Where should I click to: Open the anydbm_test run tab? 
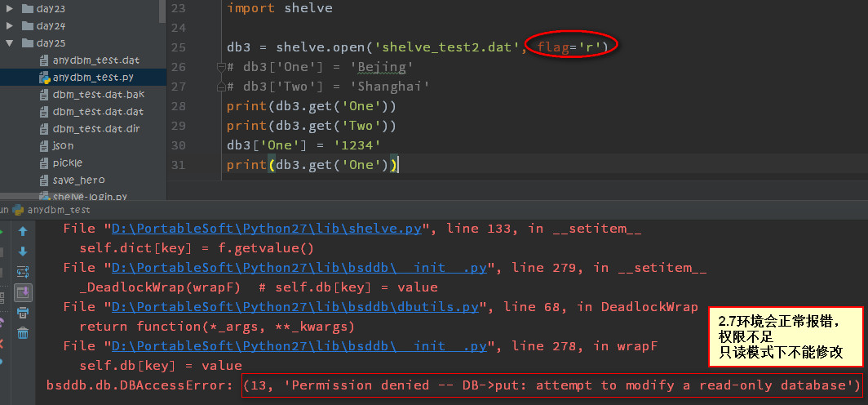tap(52, 210)
